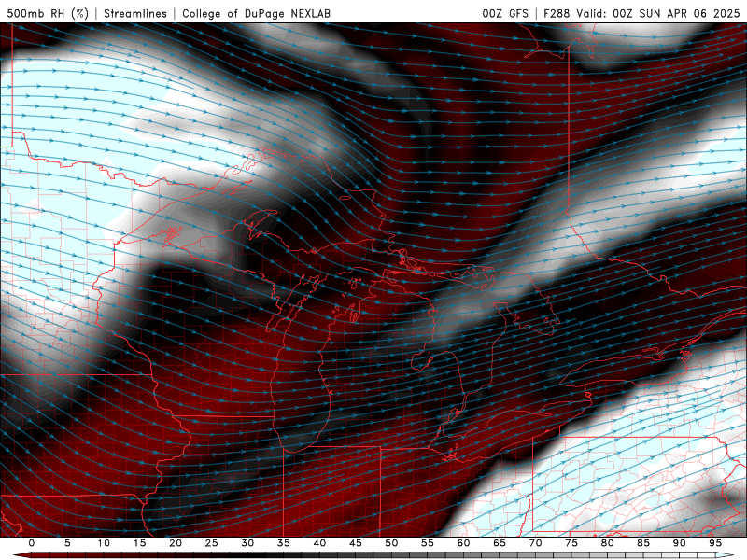Click the '00Z GFS' model run label
This screenshot has height=560, width=747.
pyautogui.click(x=505, y=13)
